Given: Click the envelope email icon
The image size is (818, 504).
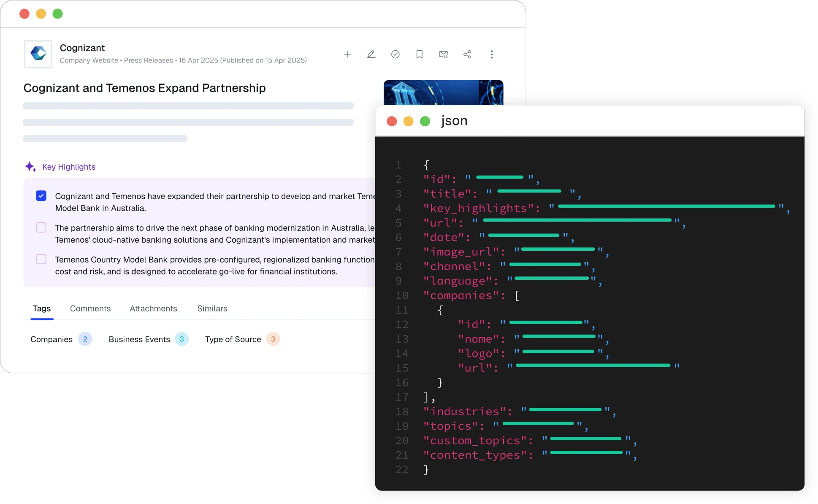Looking at the screenshot, I should click(x=443, y=54).
